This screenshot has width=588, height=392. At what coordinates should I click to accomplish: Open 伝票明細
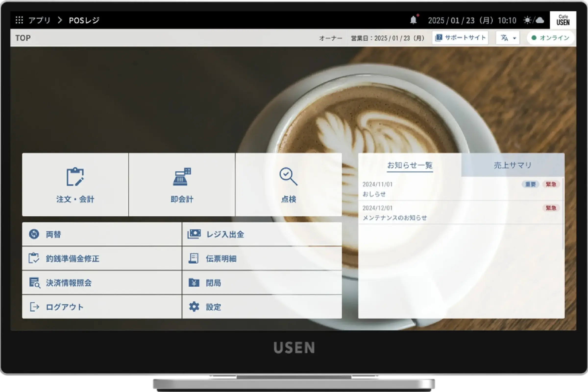[x=262, y=258]
